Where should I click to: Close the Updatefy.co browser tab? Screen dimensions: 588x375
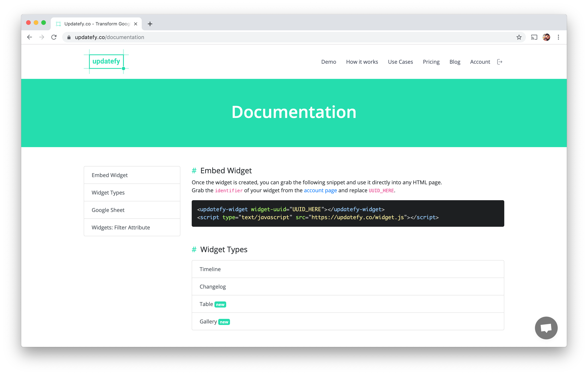click(135, 24)
